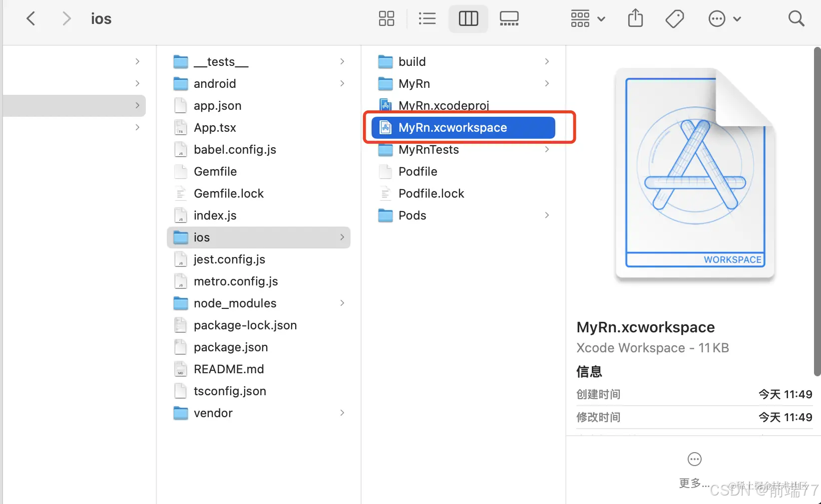Viewport: 821px width, 504px height.
Task: Expand the build folder chevron
Action: [x=547, y=61]
